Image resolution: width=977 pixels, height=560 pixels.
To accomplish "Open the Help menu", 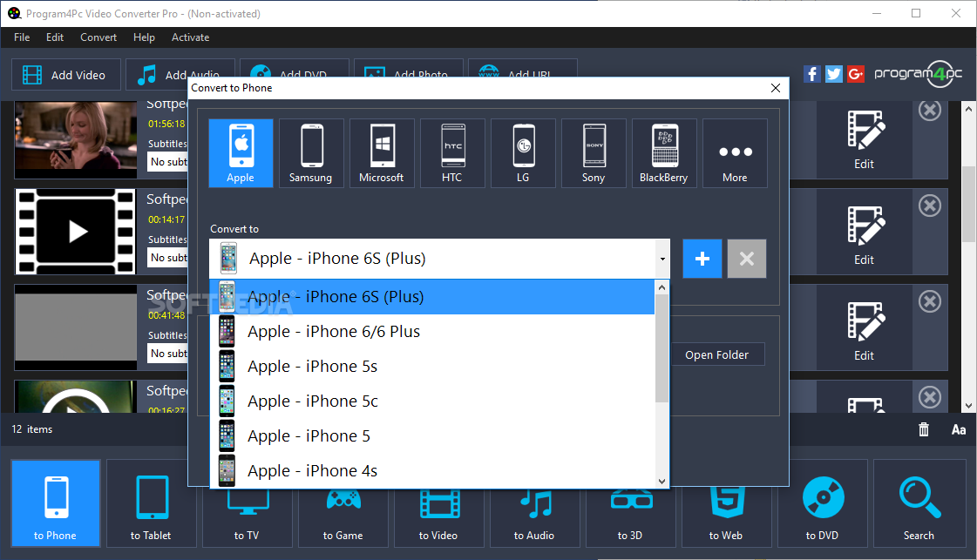I will tap(144, 37).
